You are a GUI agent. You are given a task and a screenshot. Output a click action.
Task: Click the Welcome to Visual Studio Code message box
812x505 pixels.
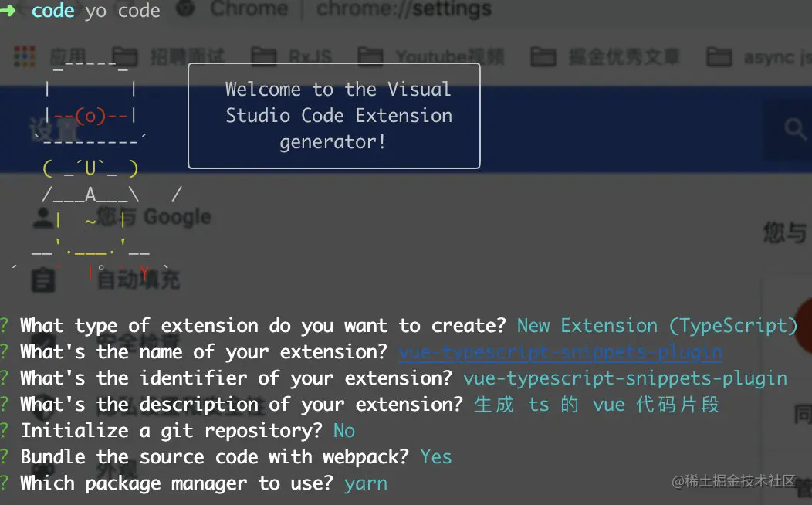[x=334, y=116]
